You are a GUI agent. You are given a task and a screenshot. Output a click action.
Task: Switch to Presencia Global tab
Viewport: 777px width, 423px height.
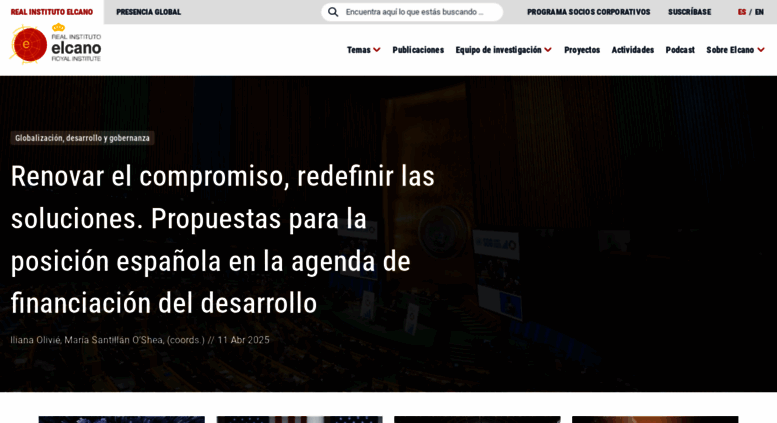tap(148, 12)
